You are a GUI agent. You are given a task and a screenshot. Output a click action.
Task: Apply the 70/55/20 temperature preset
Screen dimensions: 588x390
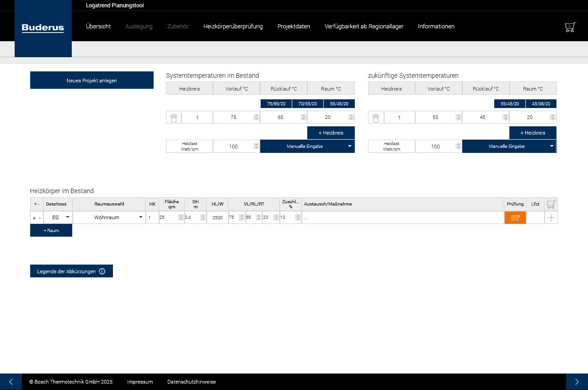click(x=307, y=104)
